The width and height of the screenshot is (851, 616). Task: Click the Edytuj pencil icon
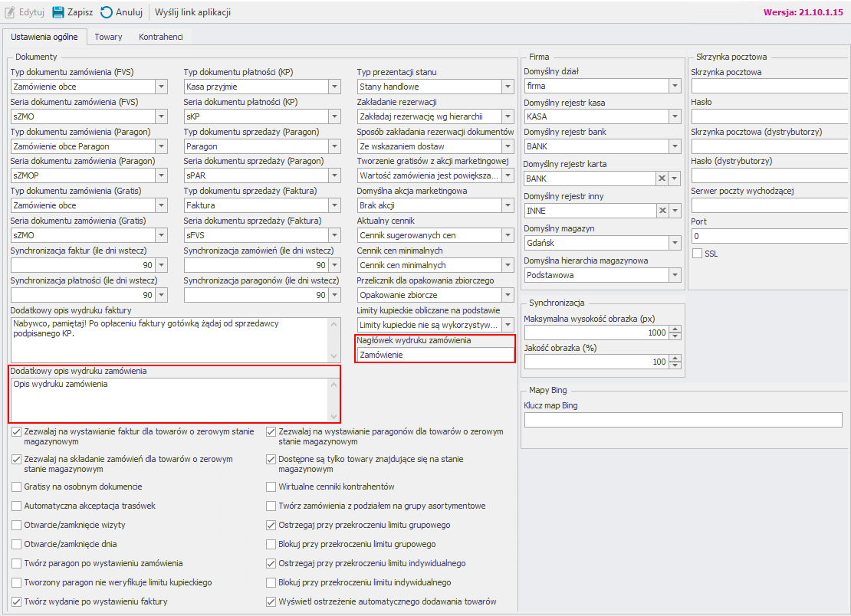(x=11, y=12)
